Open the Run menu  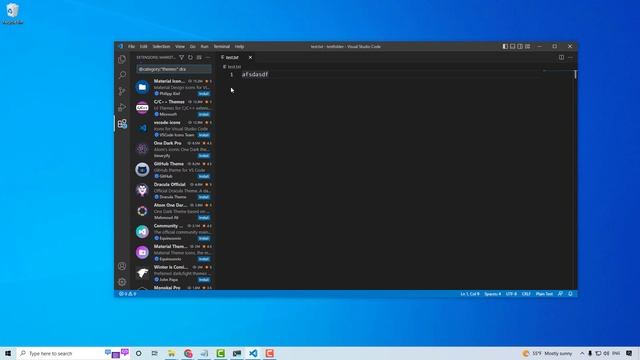click(x=204, y=47)
